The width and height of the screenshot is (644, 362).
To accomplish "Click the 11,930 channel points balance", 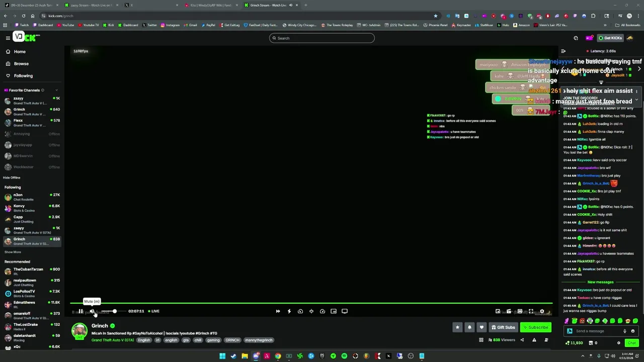I will [574, 343].
